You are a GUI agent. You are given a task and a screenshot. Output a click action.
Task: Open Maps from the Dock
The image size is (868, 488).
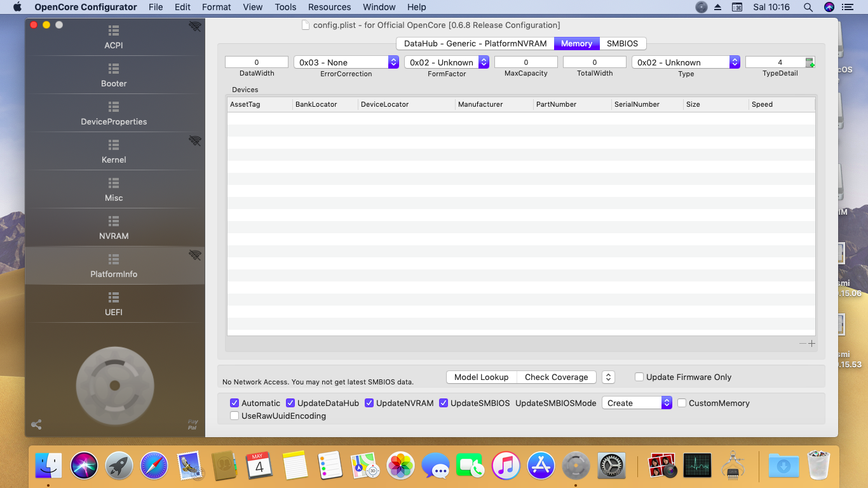tap(365, 466)
